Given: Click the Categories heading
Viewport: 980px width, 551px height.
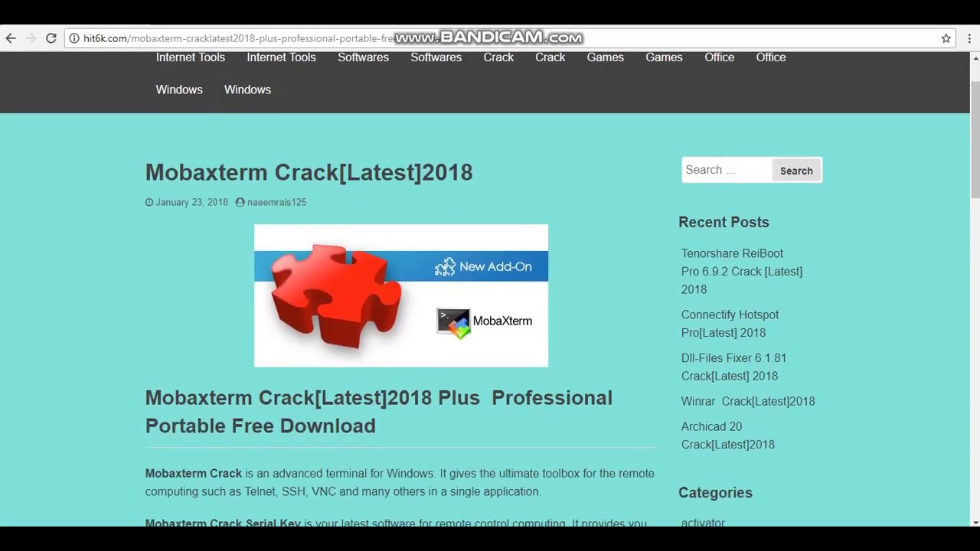Looking at the screenshot, I should click(x=715, y=493).
